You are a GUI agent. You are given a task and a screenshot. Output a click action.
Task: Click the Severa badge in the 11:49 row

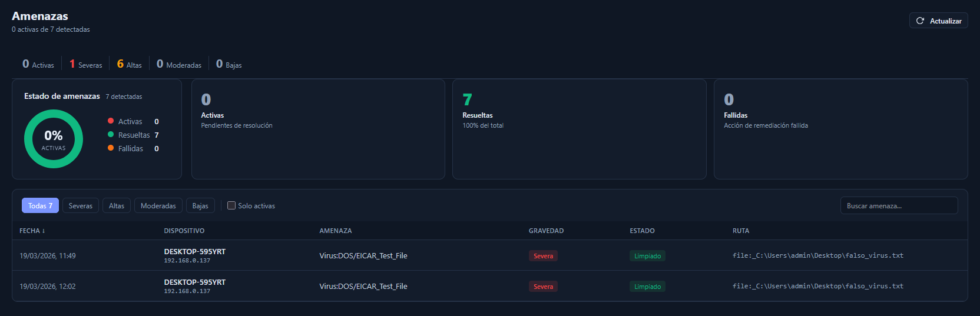tap(543, 256)
